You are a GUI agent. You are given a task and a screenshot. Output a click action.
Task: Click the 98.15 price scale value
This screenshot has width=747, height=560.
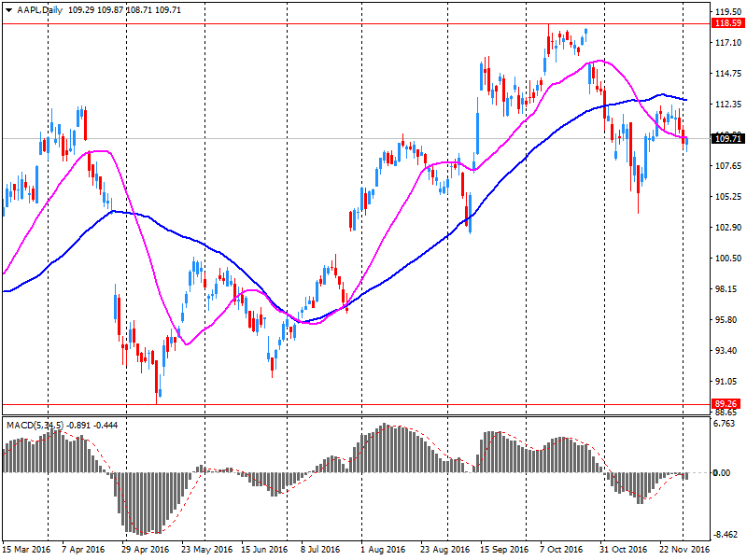[x=728, y=289]
